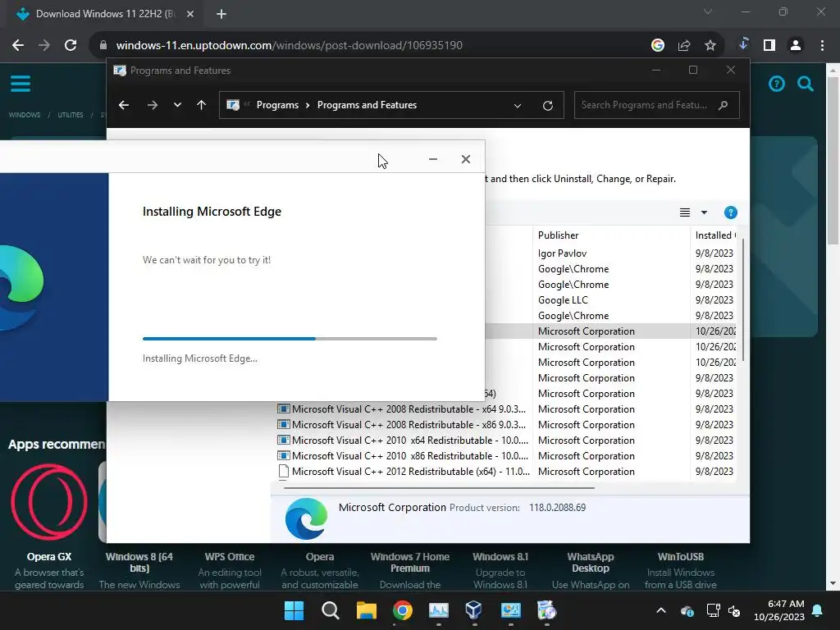Screen dimensions: 840x630
Task: Click the Programs and Features breadcrumb
Action: (x=367, y=105)
